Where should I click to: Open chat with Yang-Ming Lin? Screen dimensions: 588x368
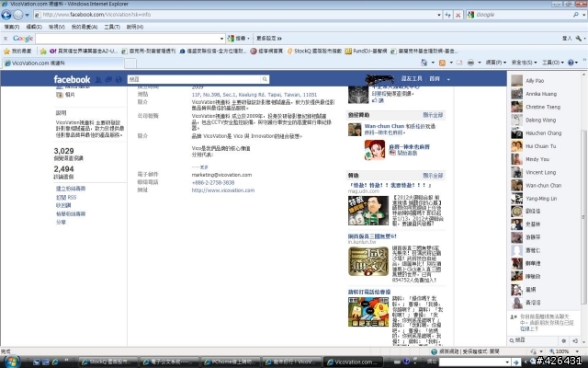(541, 199)
